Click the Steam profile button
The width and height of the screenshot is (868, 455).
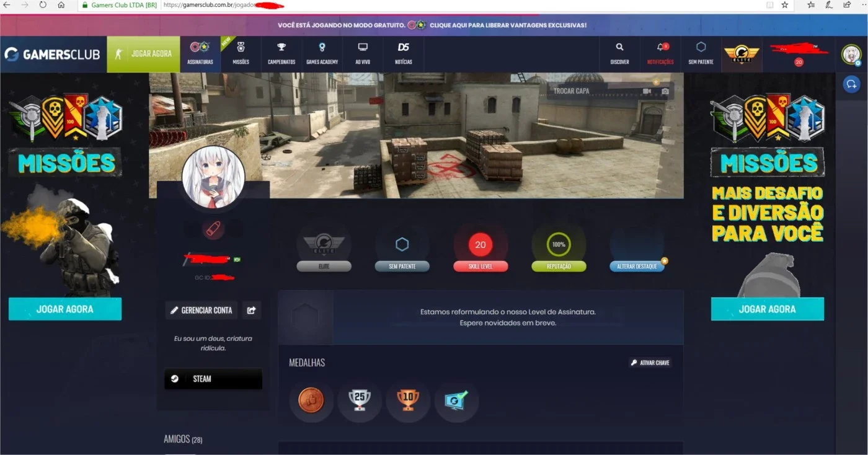(213, 379)
